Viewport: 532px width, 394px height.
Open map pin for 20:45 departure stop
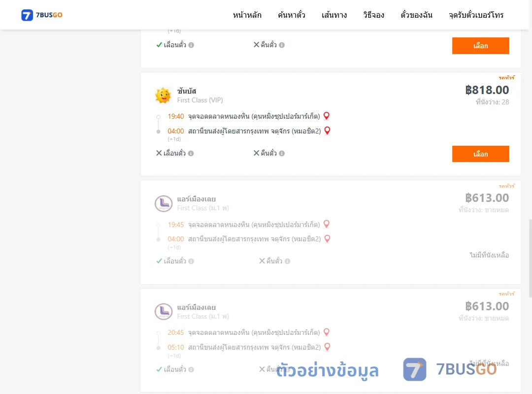[x=327, y=332]
